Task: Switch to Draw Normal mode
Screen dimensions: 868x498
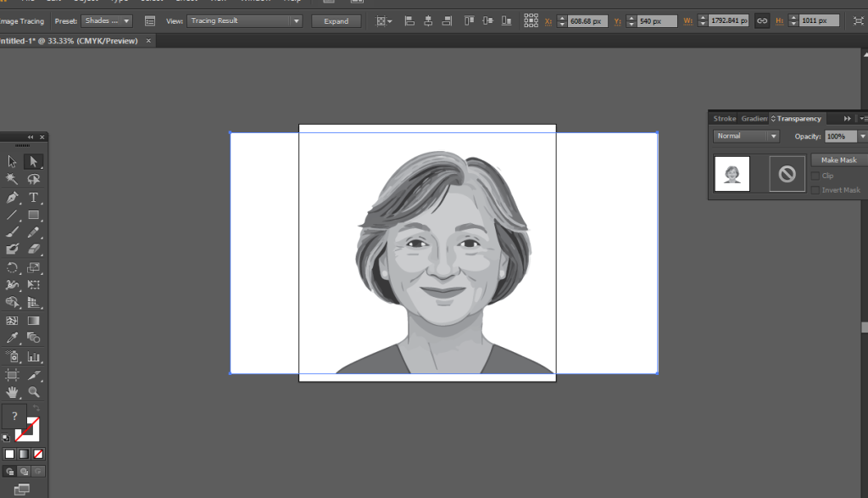Action: tap(10, 472)
